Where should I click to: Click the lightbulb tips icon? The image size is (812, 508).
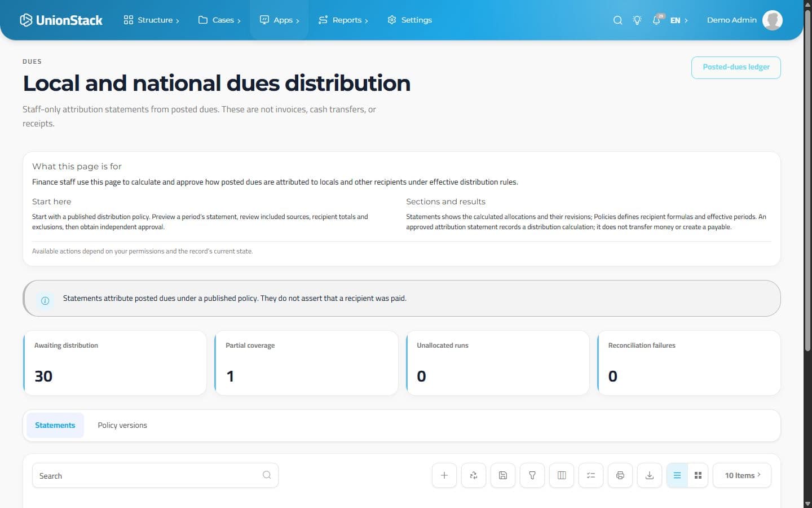637,20
